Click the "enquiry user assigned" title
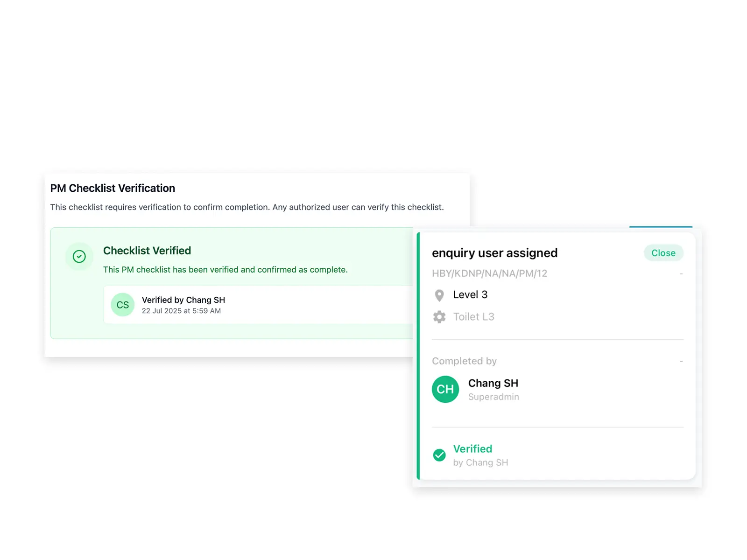Screen dimensions: 747x560 (495, 253)
